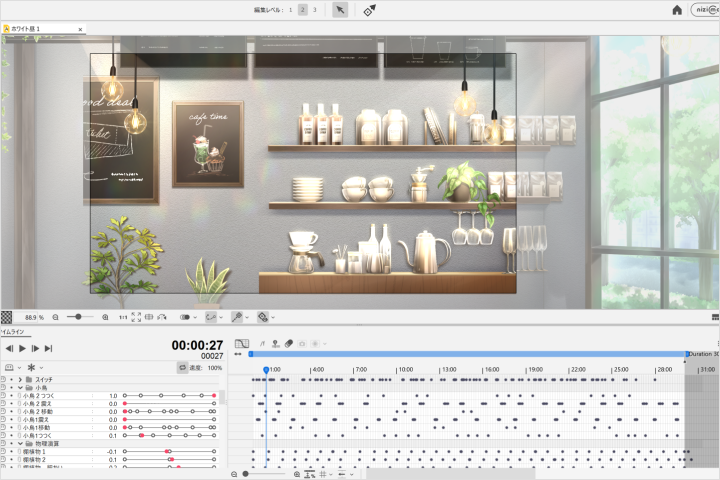Click the 00:00:27 timecode display
This screenshot has width=720, height=480.
pyautogui.click(x=197, y=345)
